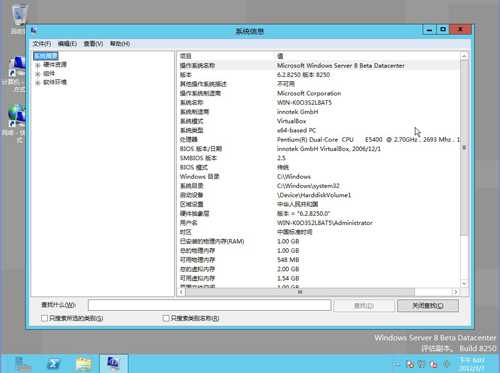Select the 548 MB available memory value
This screenshot has height=373, width=500.
pyautogui.click(x=288, y=260)
